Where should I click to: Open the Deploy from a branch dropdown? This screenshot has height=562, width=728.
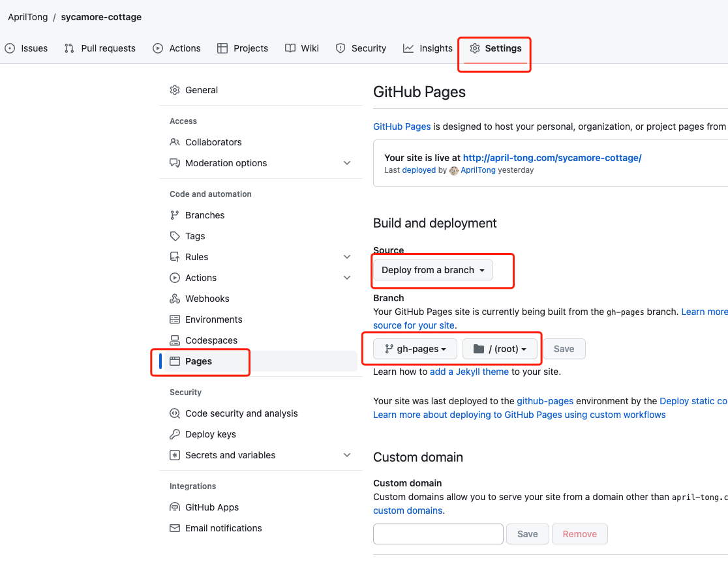pos(433,270)
